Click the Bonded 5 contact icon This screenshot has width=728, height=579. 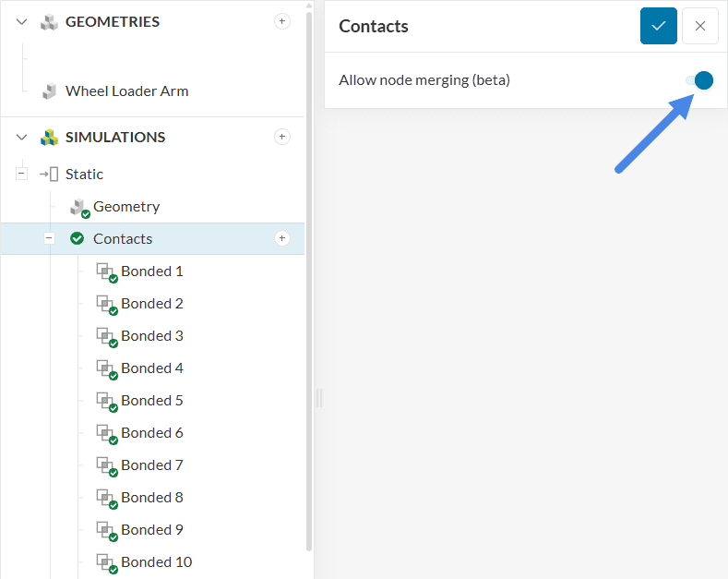(x=106, y=401)
